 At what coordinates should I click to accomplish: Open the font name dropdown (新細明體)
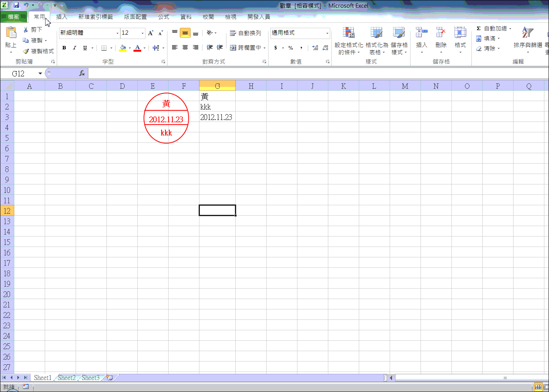(x=118, y=33)
